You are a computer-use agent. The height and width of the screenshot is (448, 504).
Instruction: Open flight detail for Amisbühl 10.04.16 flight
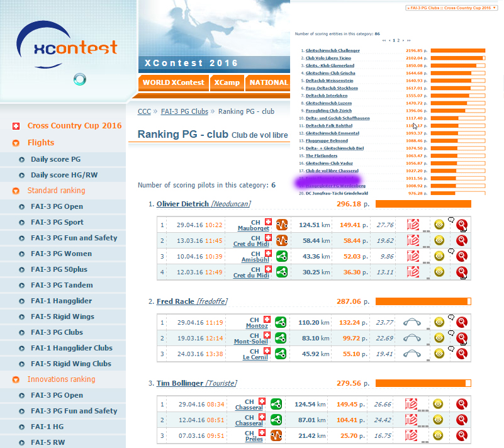click(462, 256)
